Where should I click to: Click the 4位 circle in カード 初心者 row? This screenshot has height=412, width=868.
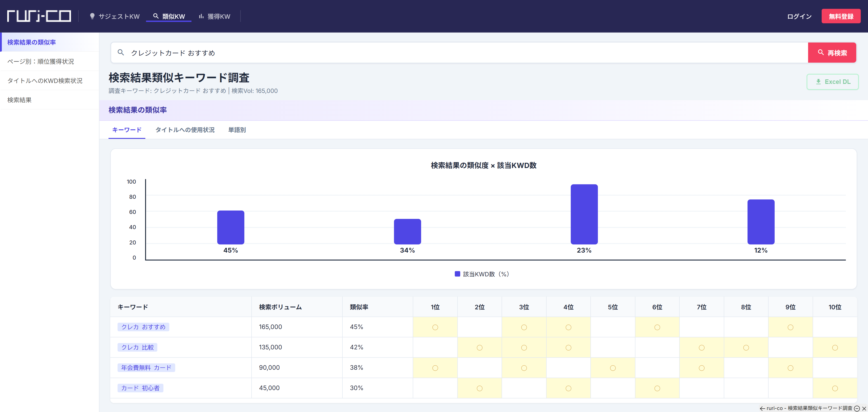[568, 388]
